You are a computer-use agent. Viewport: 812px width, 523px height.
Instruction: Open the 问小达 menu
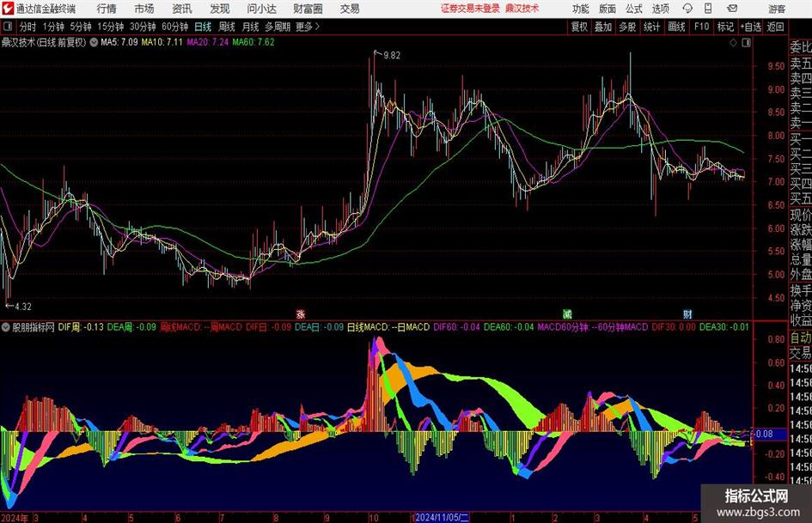coord(261,9)
